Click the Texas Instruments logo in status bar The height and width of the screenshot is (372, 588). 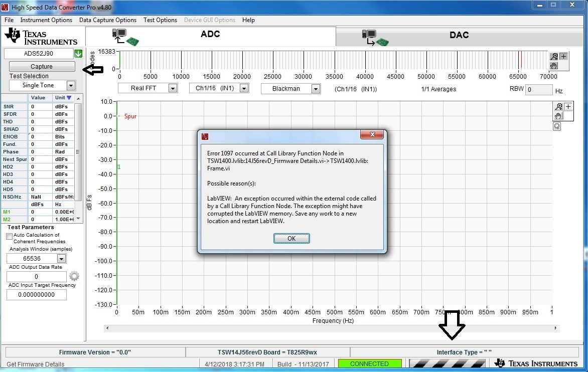(x=536, y=363)
